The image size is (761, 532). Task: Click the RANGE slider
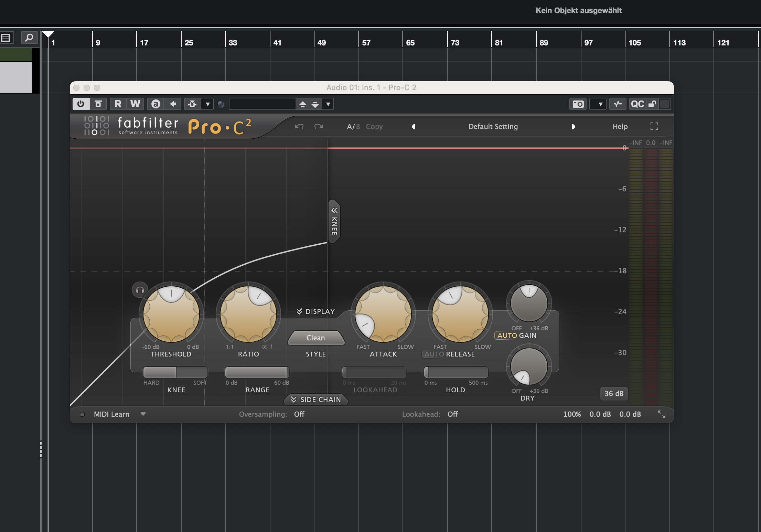coord(257,372)
